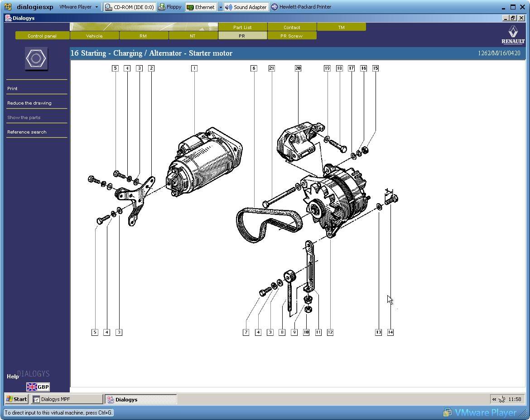This screenshot has height=420, width=530.
Task: Open the Part List tab
Action: (x=242, y=27)
